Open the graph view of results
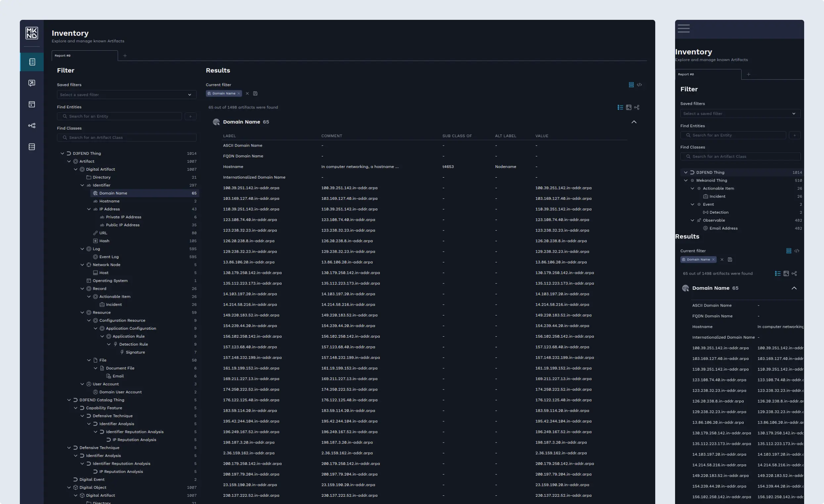Image resolution: width=824 pixels, height=504 pixels. click(x=637, y=107)
